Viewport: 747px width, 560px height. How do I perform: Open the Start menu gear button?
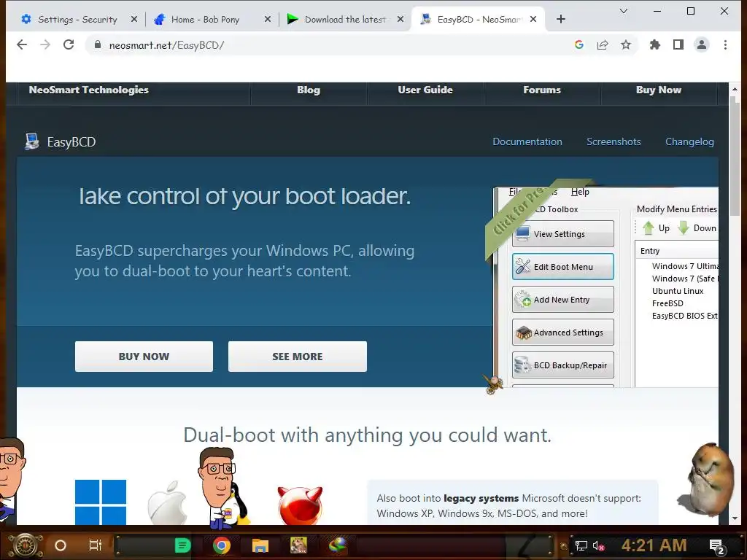coord(26,545)
